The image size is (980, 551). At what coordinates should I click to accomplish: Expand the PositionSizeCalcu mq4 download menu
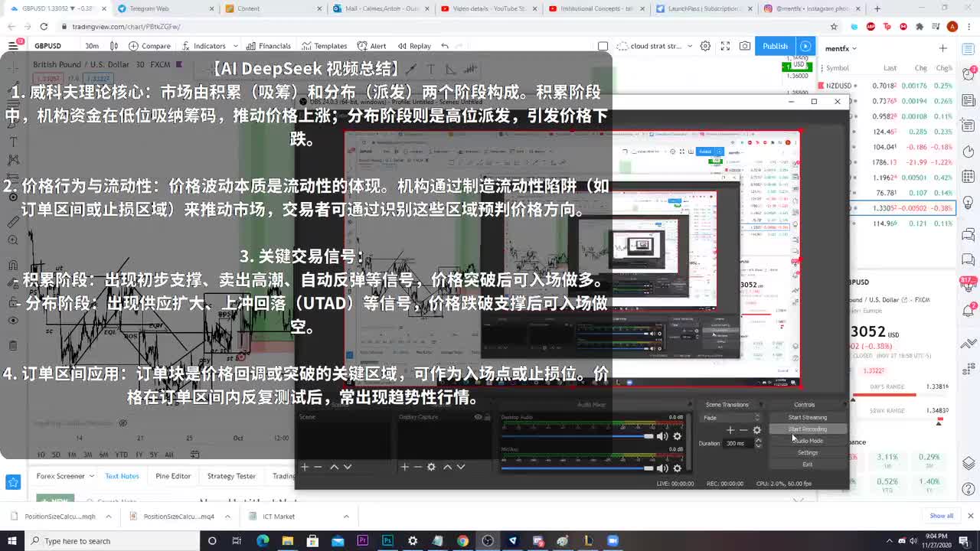pyautogui.click(x=227, y=517)
